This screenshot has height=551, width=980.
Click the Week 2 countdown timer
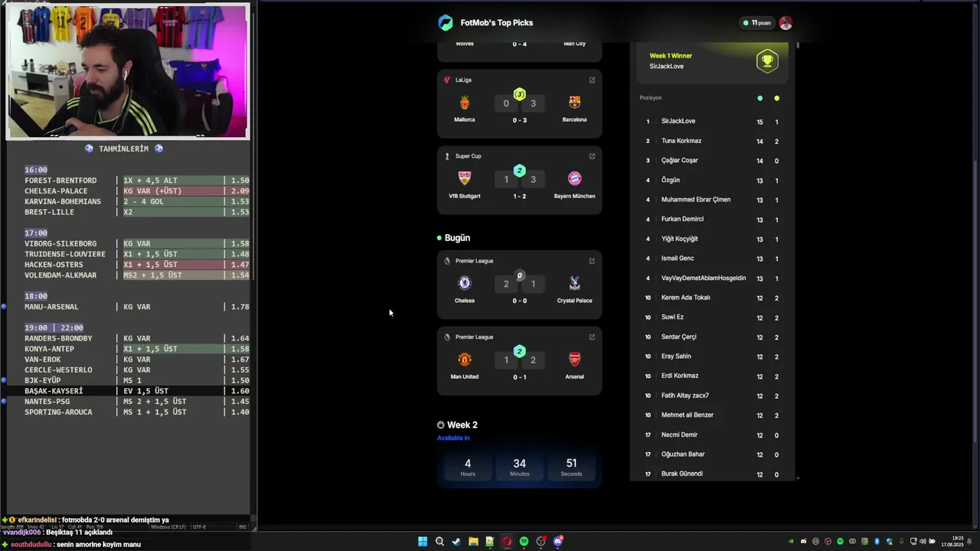point(519,467)
